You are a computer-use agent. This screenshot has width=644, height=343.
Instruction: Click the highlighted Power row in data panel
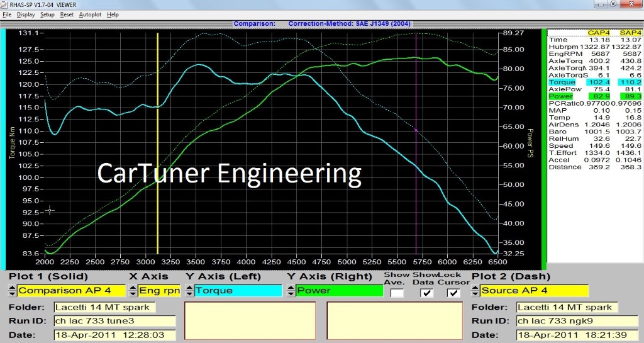point(595,96)
